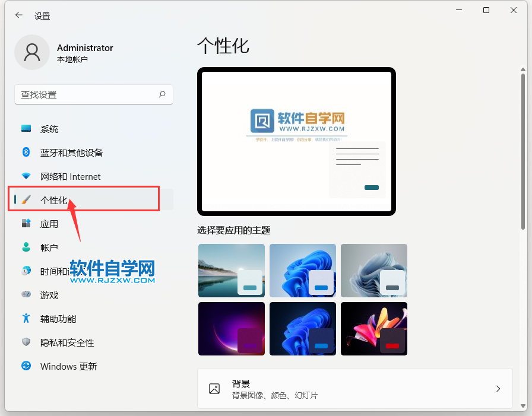532x416 pixels.
Task: Click the search magnifier icon in 查找设置
Action: (x=162, y=94)
